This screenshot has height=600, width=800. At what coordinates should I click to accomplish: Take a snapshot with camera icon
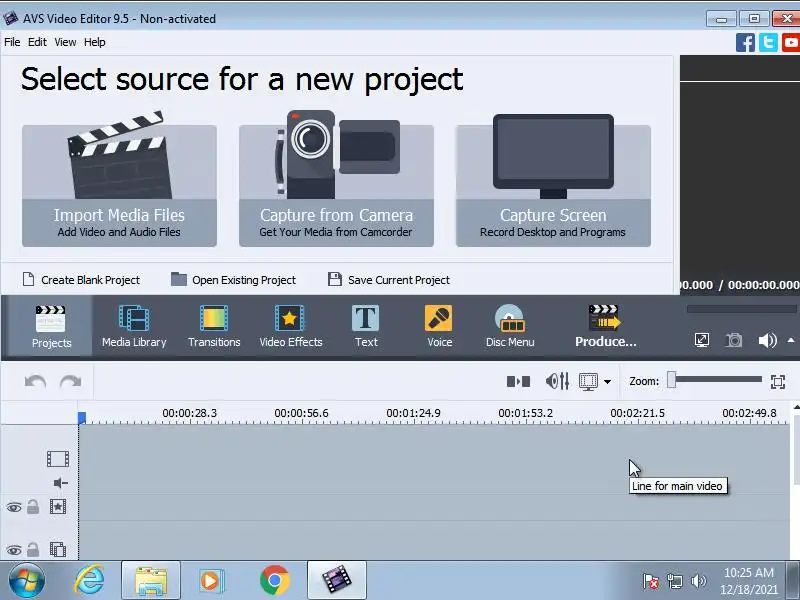[734, 340]
